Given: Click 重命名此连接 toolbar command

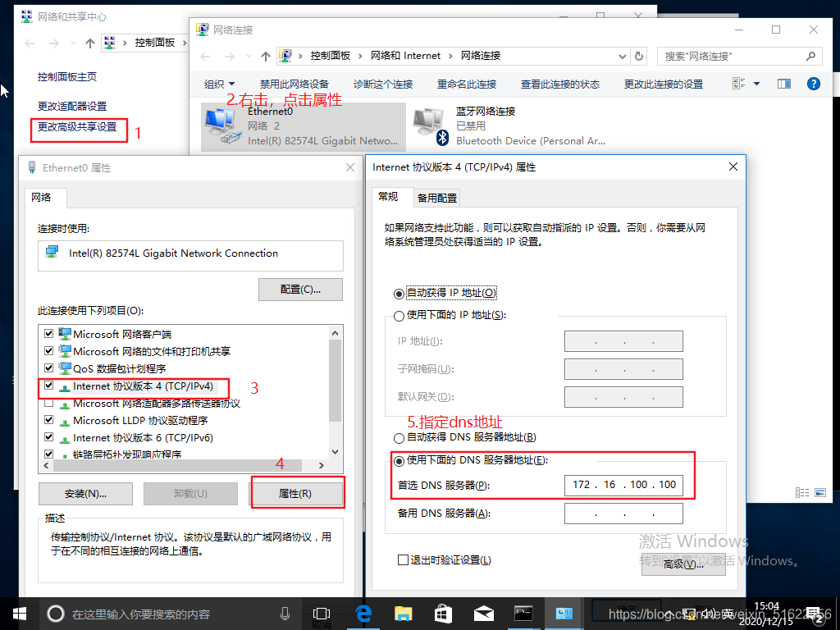Looking at the screenshot, I should coord(467,84).
